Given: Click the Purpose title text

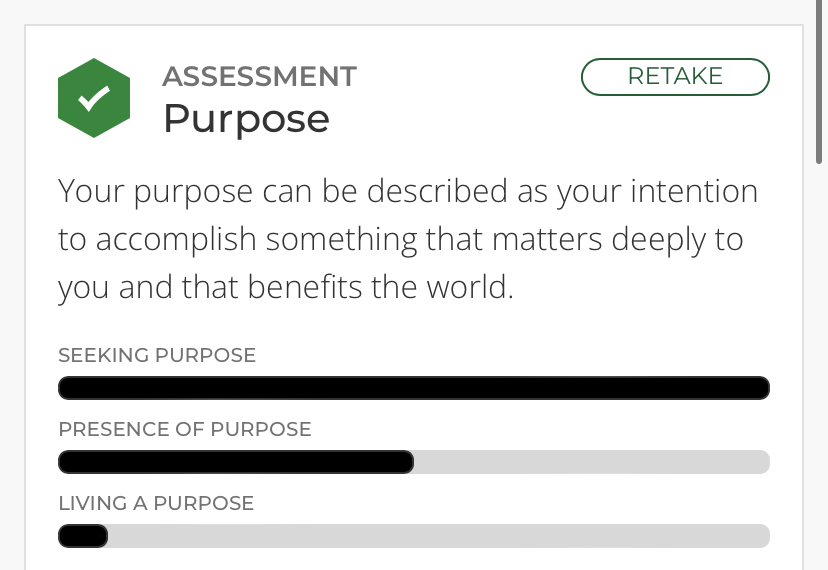Looking at the screenshot, I should (x=247, y=120).
